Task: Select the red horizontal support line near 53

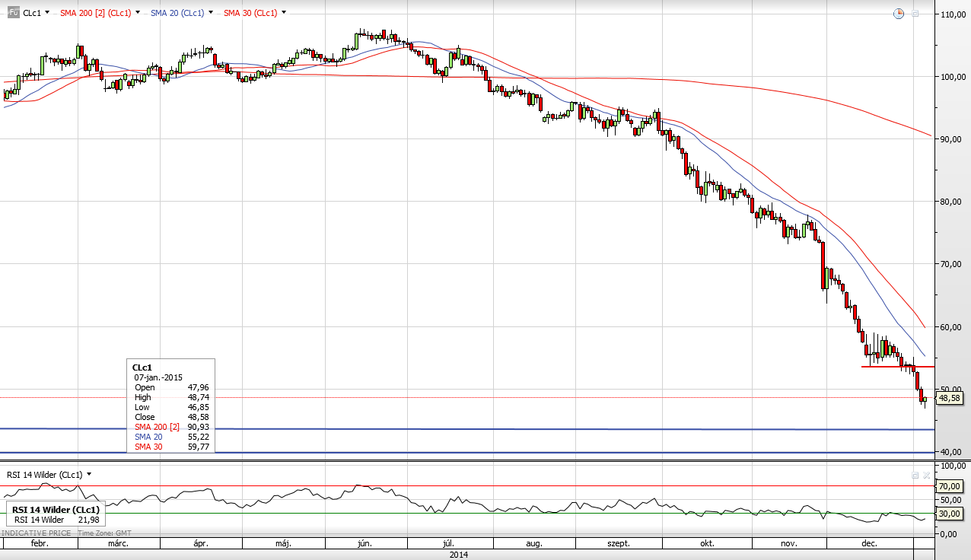Action: pyautogui.click(x=898, y=367)
